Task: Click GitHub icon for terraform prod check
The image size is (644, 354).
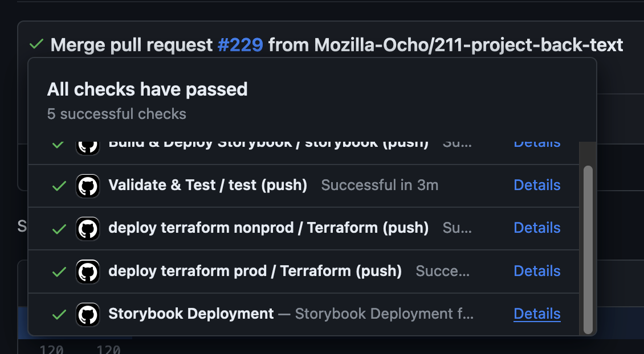Action: point(88,271)
